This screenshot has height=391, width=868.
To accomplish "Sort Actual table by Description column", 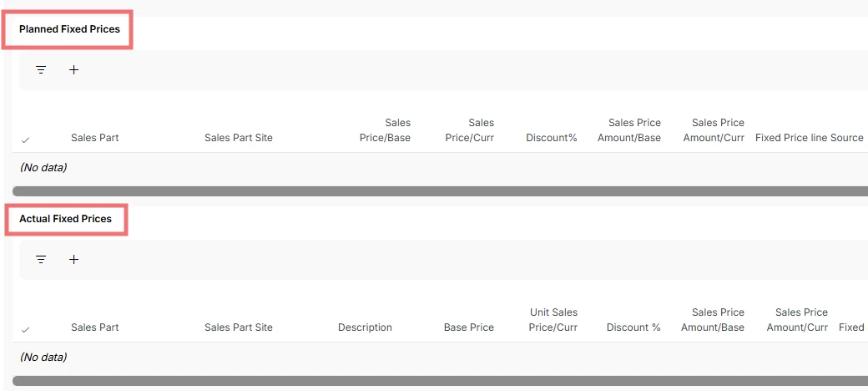I will pos(365,328).
